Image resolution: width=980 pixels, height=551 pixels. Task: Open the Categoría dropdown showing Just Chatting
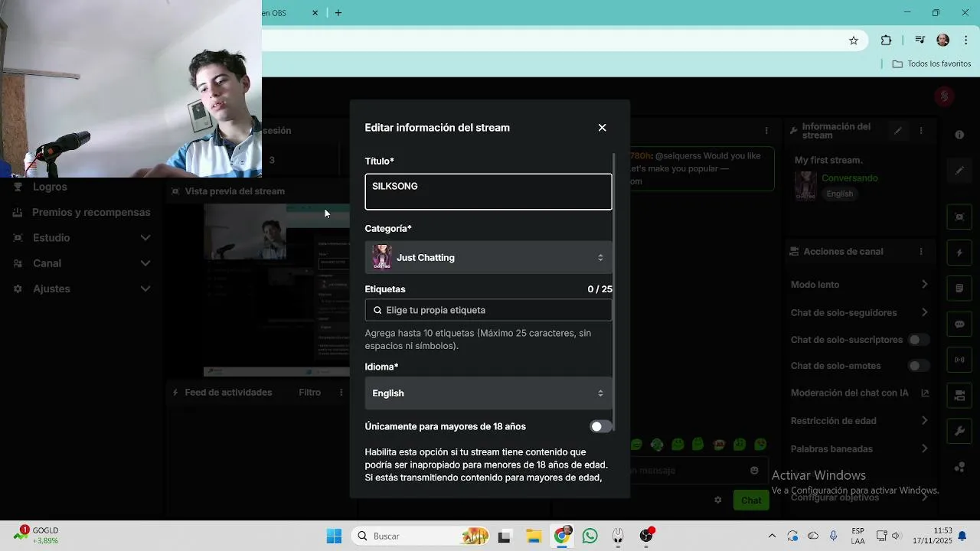pos(488,258)
